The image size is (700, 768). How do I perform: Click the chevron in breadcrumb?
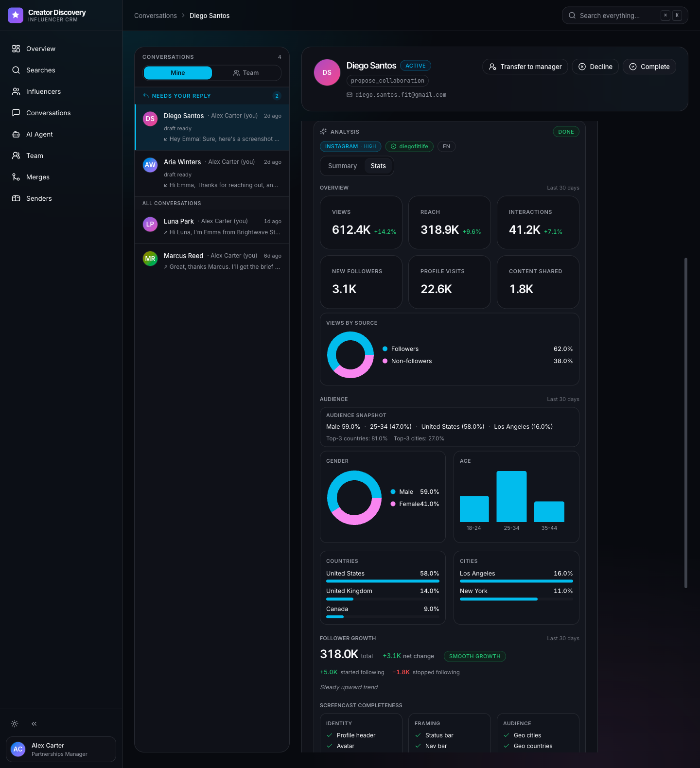tap(183, 16)
